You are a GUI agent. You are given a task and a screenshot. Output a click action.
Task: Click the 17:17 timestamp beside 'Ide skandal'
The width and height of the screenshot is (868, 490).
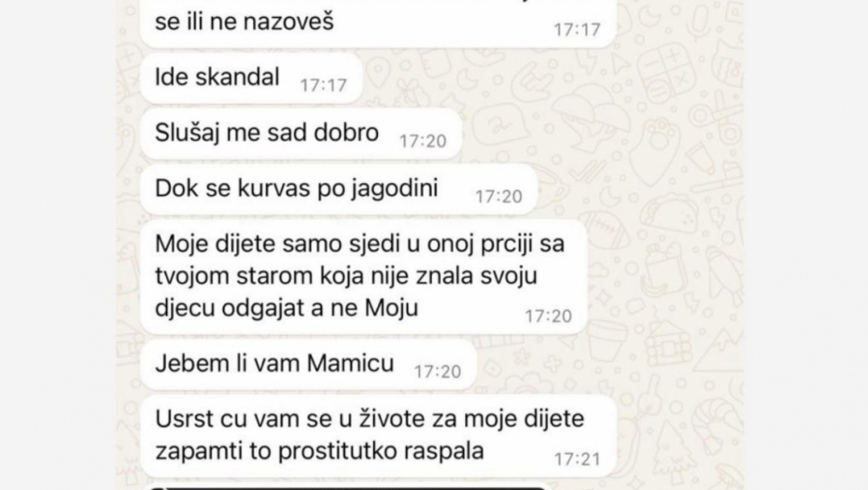pos(323,85)
